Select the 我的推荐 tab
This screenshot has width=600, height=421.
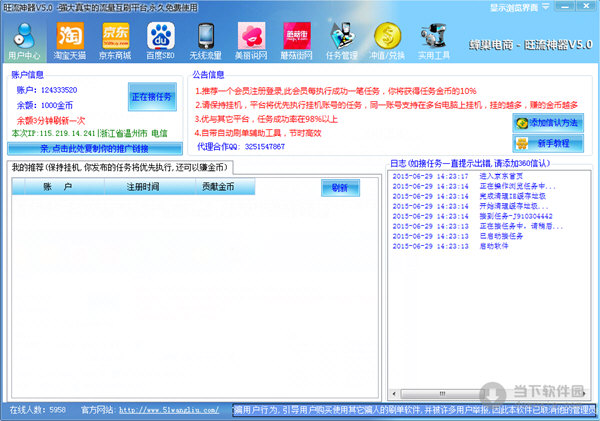[120, 167]
